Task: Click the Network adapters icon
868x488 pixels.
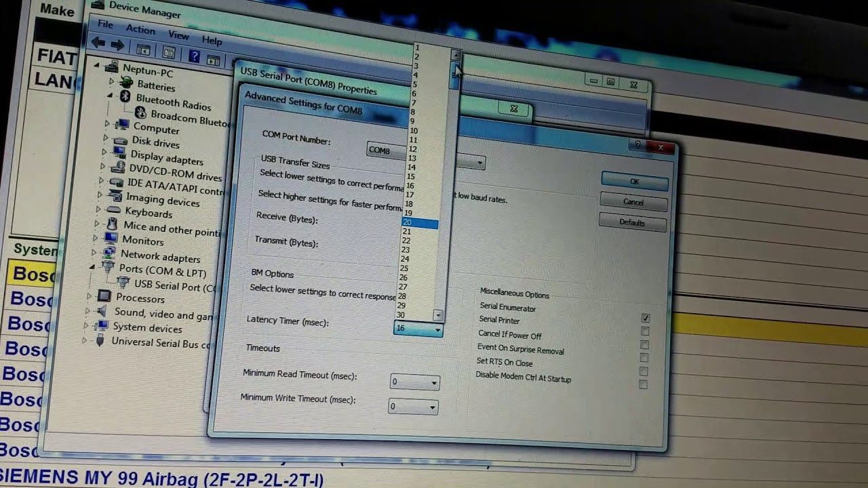Action: pos(108,253)
